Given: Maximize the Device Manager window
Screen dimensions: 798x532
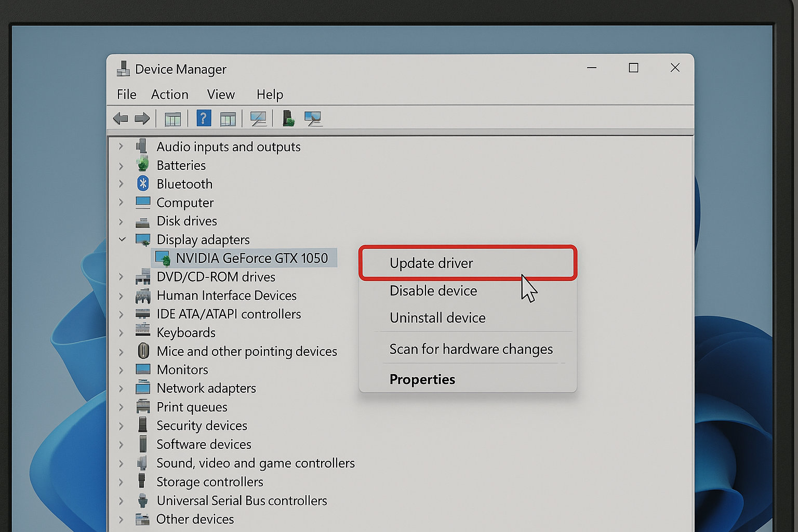Looking at the screenshot, I should click(x=633, y=68).
